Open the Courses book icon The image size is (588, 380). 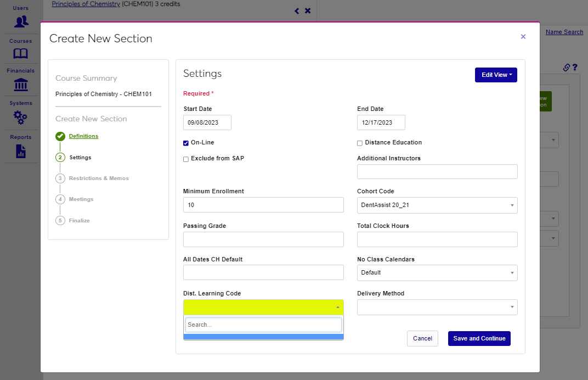click(x=21, y=54)
